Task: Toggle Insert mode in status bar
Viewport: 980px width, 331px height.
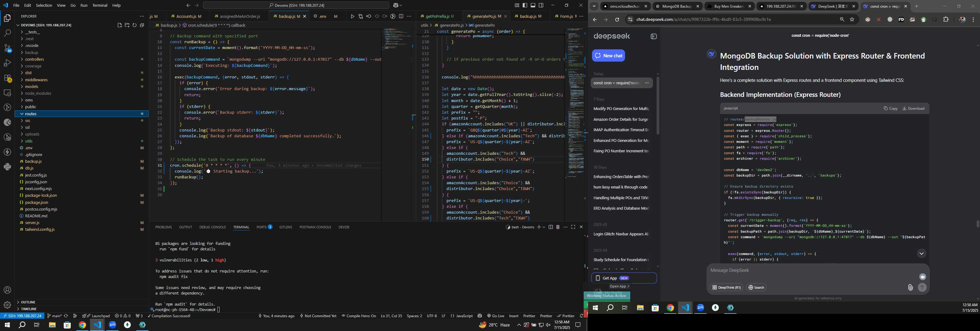Action: [x=514, y=316]
